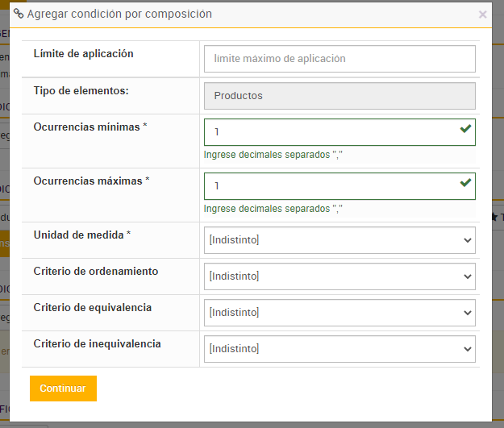Open the Unidad de medida dropdown
The height and width of the screenshot is (428, 504).
coord(339,240)
